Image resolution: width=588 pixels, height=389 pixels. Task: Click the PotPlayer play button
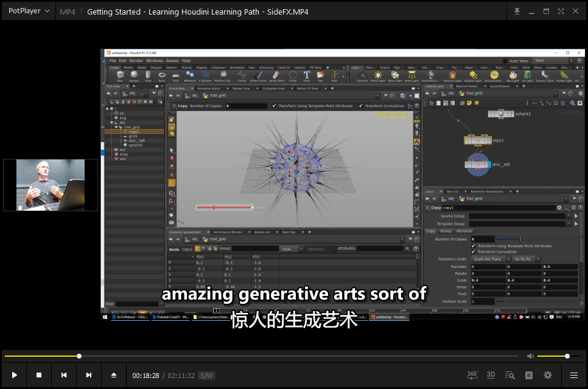(x=14, y=375)
